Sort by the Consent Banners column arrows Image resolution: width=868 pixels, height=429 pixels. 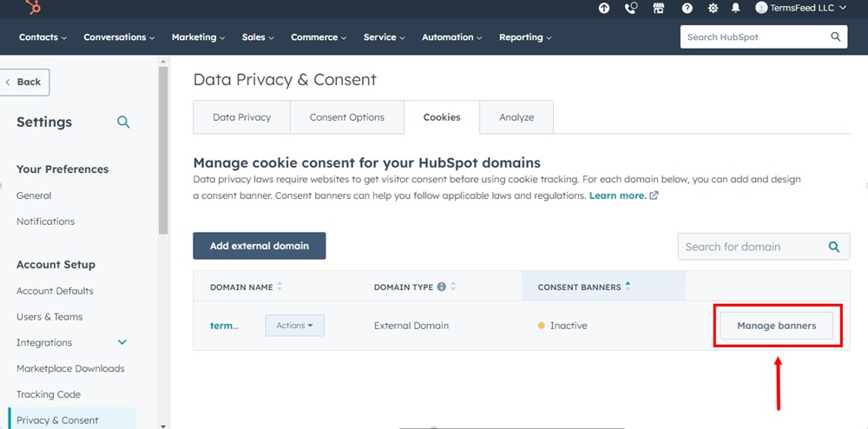[x=628, y=287]
